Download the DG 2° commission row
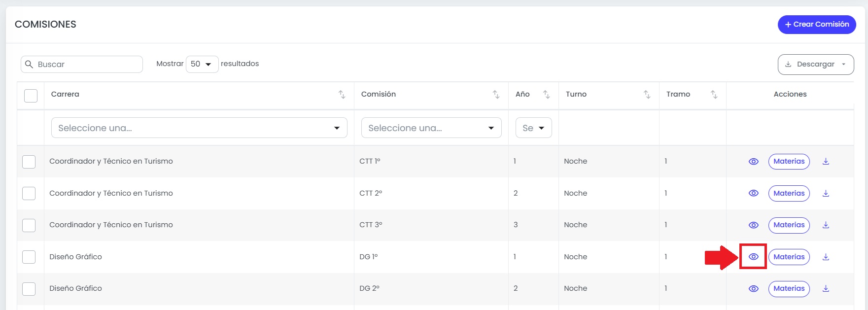The image size is (868, 310). point(826,289)
